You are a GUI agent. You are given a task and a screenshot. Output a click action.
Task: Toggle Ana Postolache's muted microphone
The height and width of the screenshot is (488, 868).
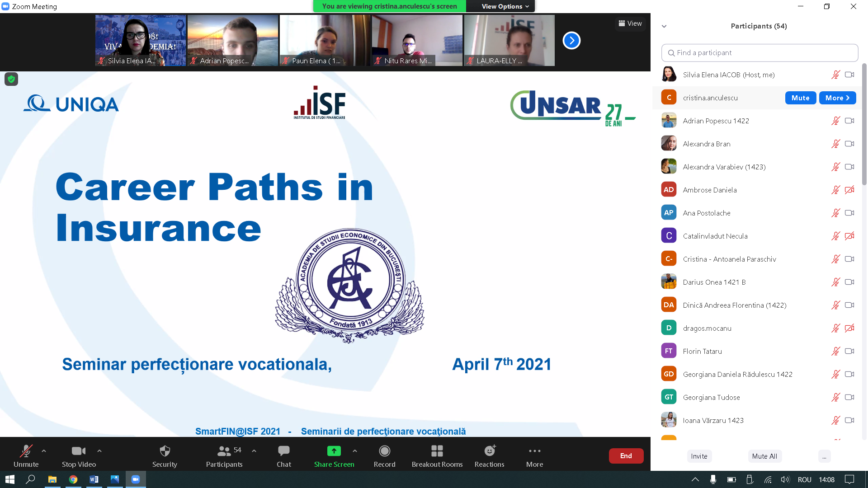click(835, 213)
